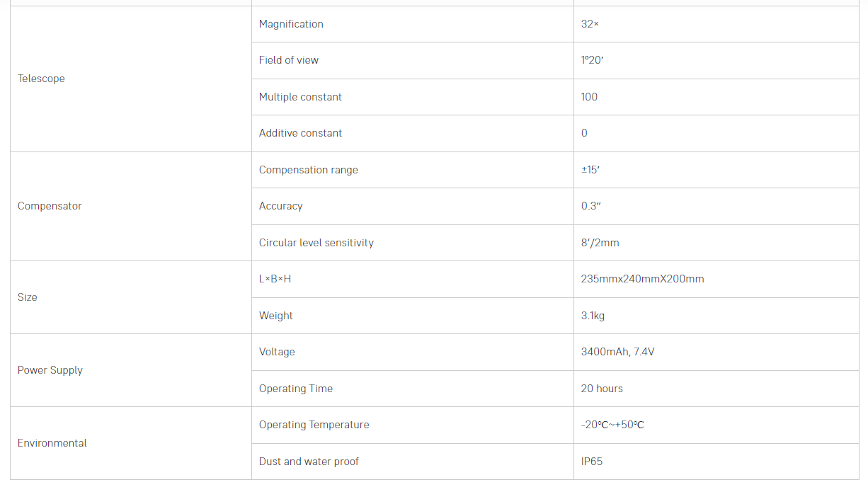
Task: Click the Additive constant label
Action: pyautogui.click(x=300, y=133)
